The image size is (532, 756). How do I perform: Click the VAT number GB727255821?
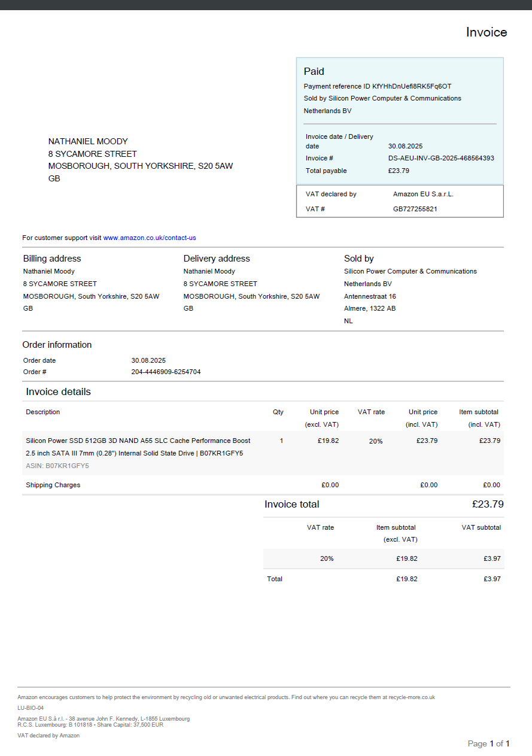(415, 209)
